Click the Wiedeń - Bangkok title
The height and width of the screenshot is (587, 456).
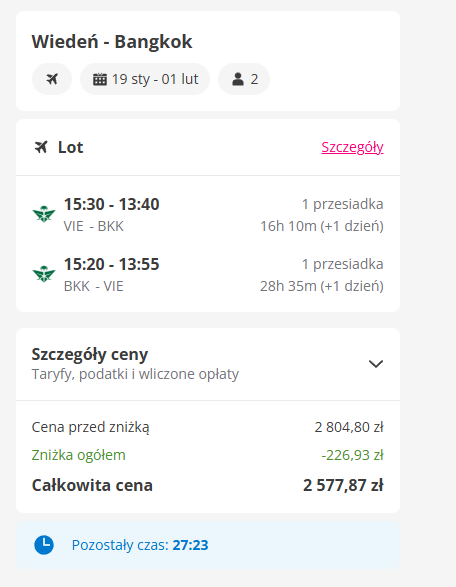coord(112,42)
